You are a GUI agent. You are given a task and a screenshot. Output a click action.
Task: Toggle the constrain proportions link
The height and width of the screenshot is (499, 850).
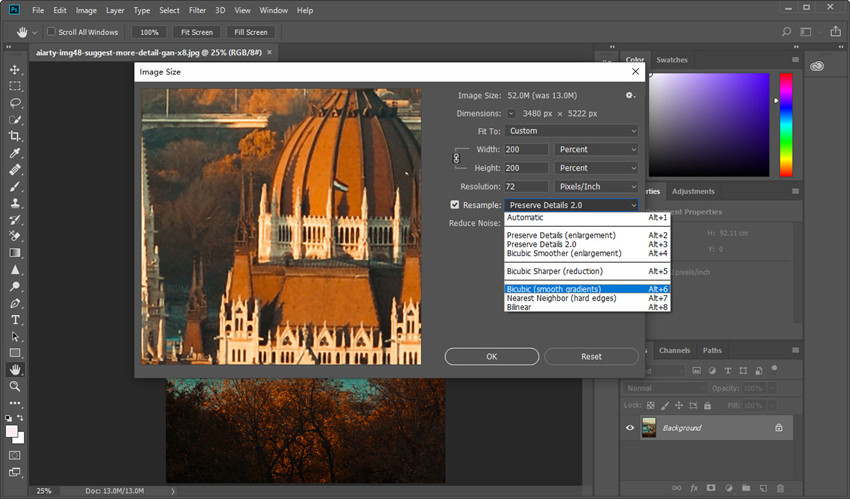click(x=456, y=158)
